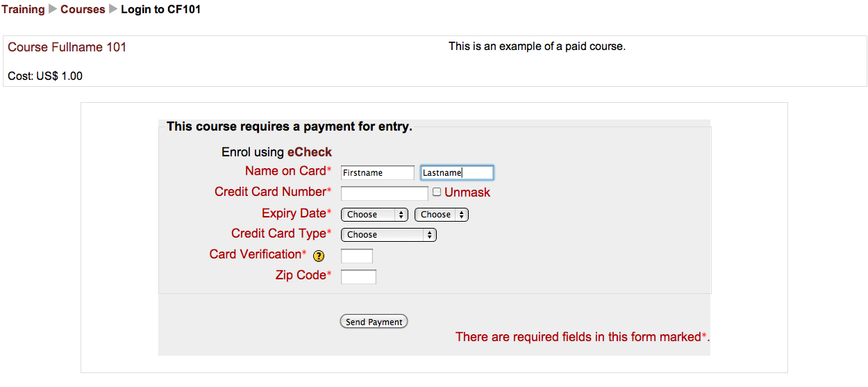Screen dimensions: 868x387
Task: Click the Credit Card Number input box
Action: 385,194
